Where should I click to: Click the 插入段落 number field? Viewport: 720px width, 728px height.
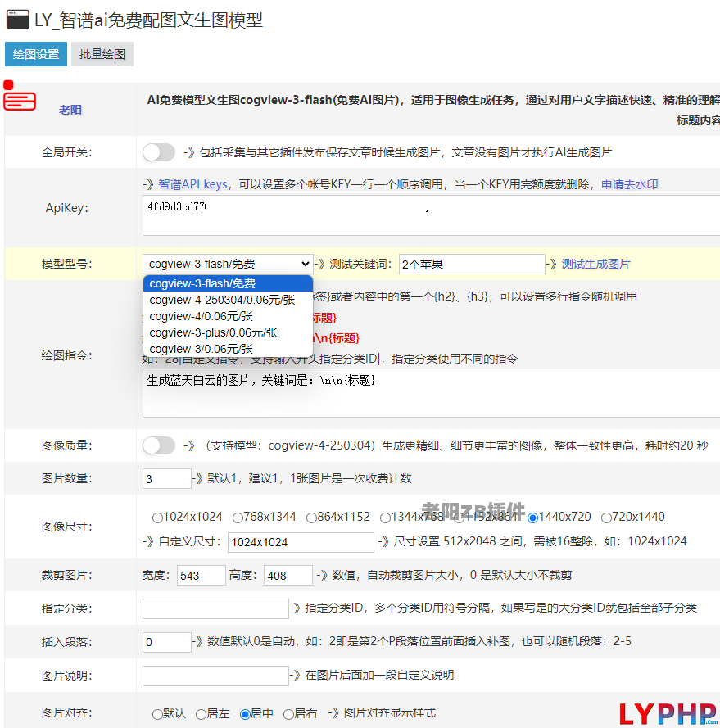click(x=167, y=642)
